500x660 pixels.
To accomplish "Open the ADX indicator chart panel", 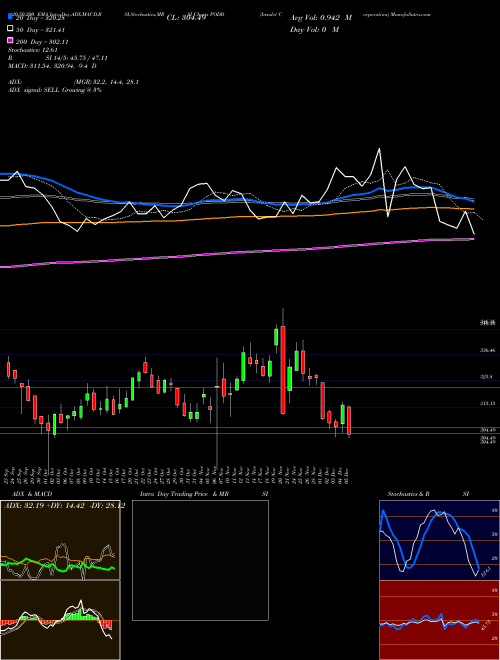I will (60, 540).
